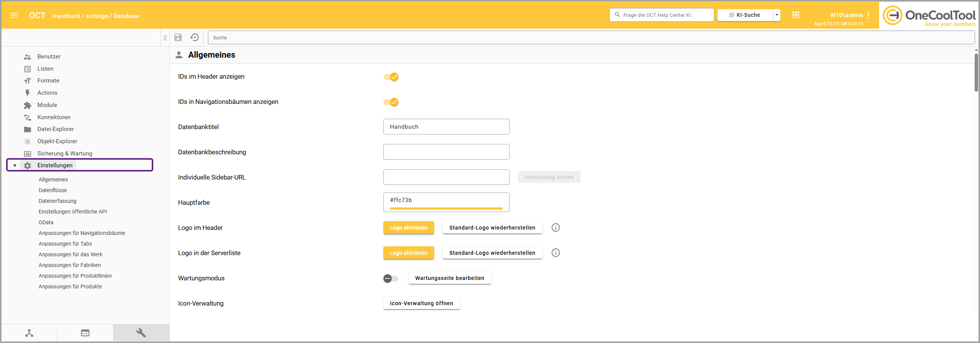Click sidebar collapse handle beside save icon
Viewport: 980px width, 343px height.
(x=165, y=37)
